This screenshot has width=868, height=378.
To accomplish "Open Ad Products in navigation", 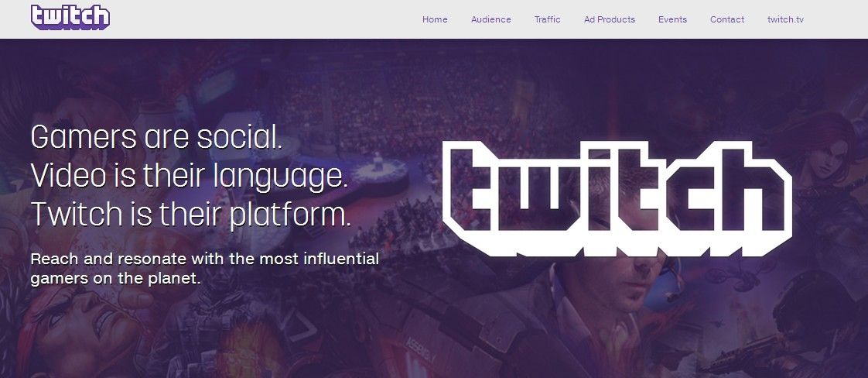I will [x=610, y=19].
